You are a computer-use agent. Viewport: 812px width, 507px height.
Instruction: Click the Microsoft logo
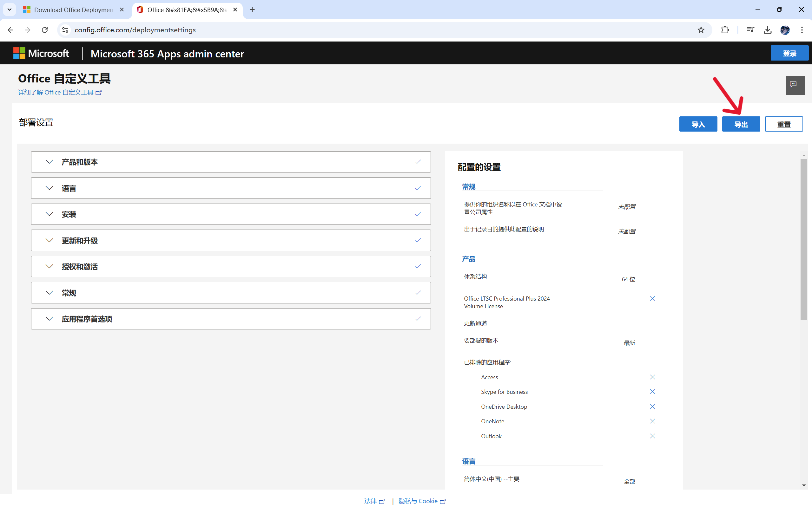point(41,53)
